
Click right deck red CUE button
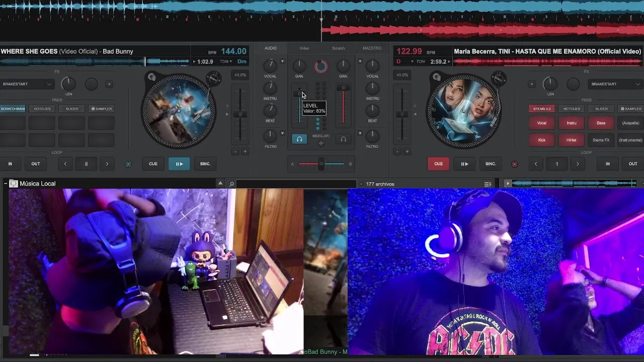pos(438,164)
